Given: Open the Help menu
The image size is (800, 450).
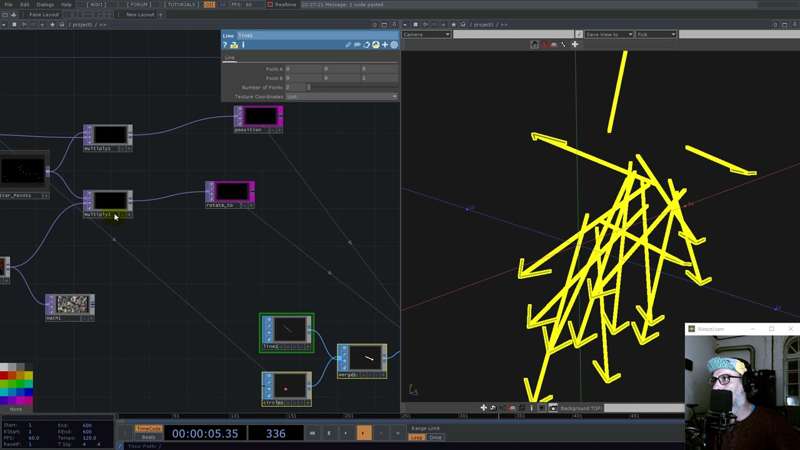Looking at the screenshot, I should point(66,5).
